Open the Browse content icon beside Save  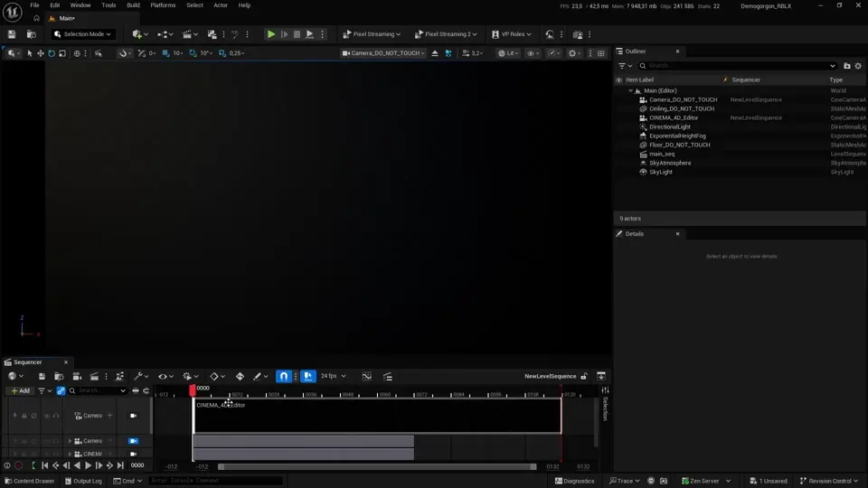point(32,34)
